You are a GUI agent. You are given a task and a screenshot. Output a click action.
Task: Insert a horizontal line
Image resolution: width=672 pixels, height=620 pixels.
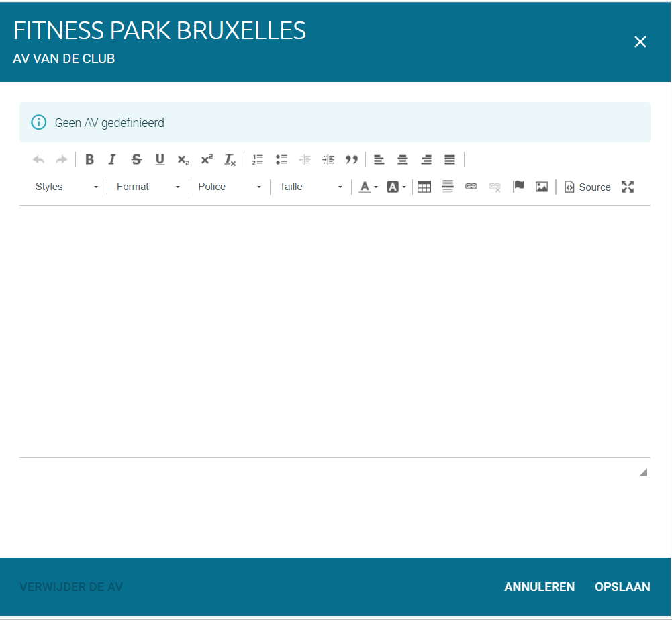pos(448,187)
